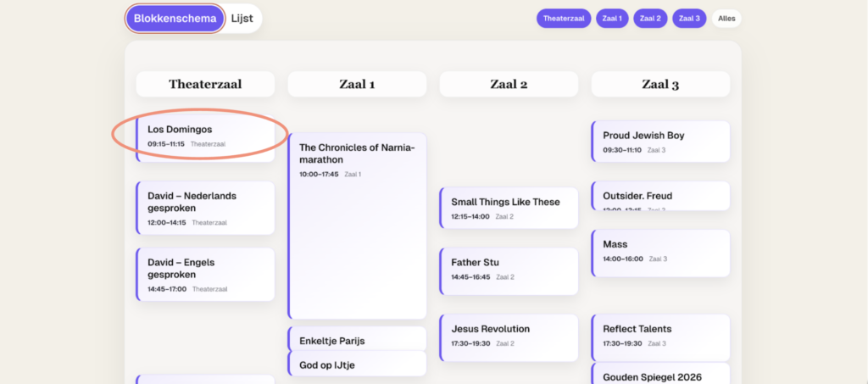Open Small Things Like These screening
868x384 pixels.
click(509, 208)
